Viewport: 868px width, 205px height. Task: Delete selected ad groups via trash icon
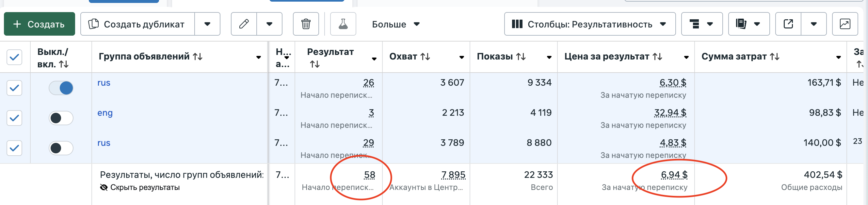pos(306,24)
